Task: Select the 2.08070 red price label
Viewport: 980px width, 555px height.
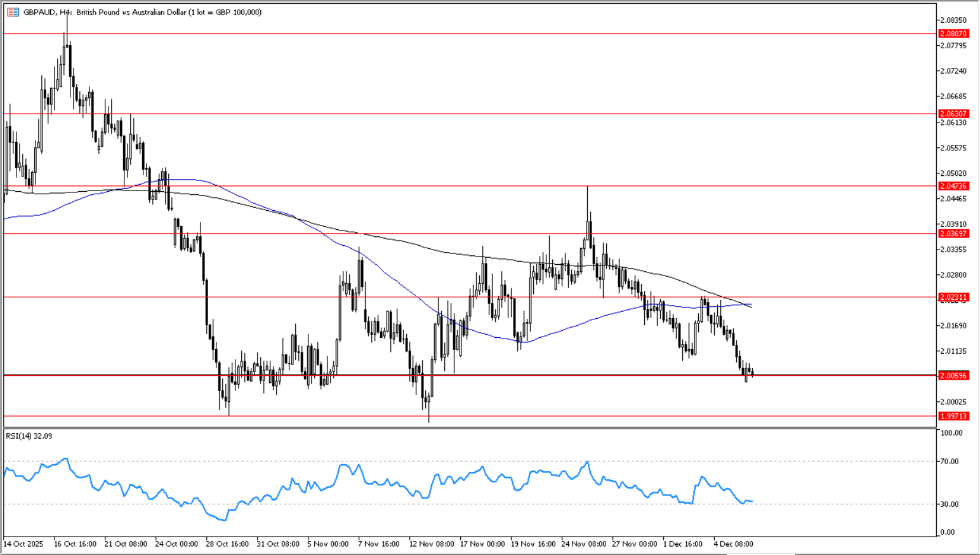Action: point(953,34)
